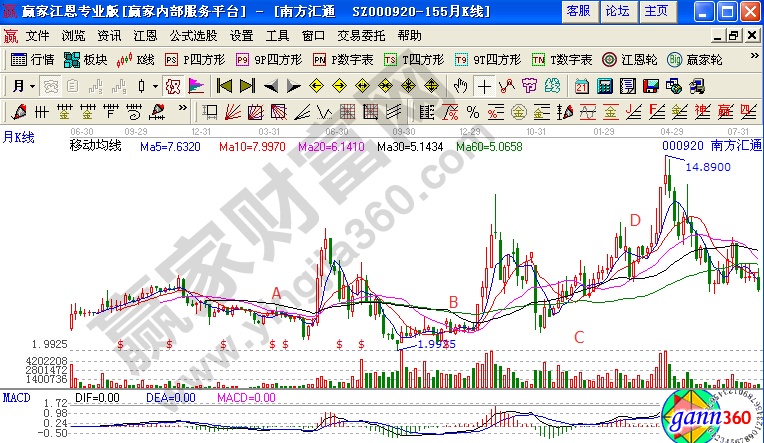
Task: Step back with the black left triangle
Action: click(270, 86)
